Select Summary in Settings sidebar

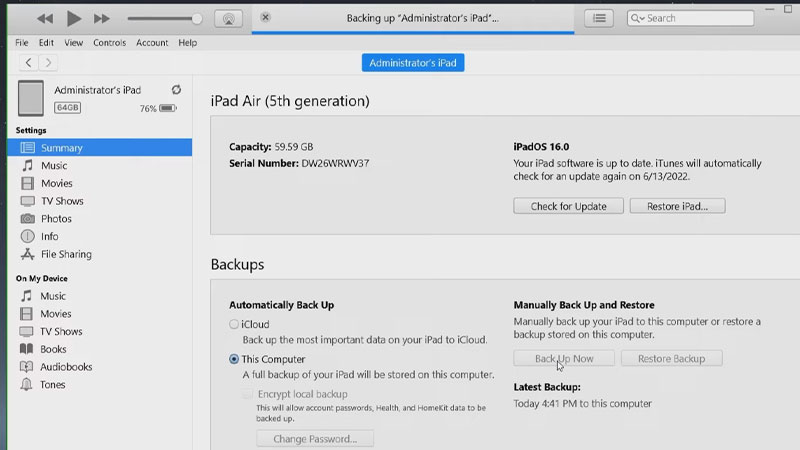(100, 148)
